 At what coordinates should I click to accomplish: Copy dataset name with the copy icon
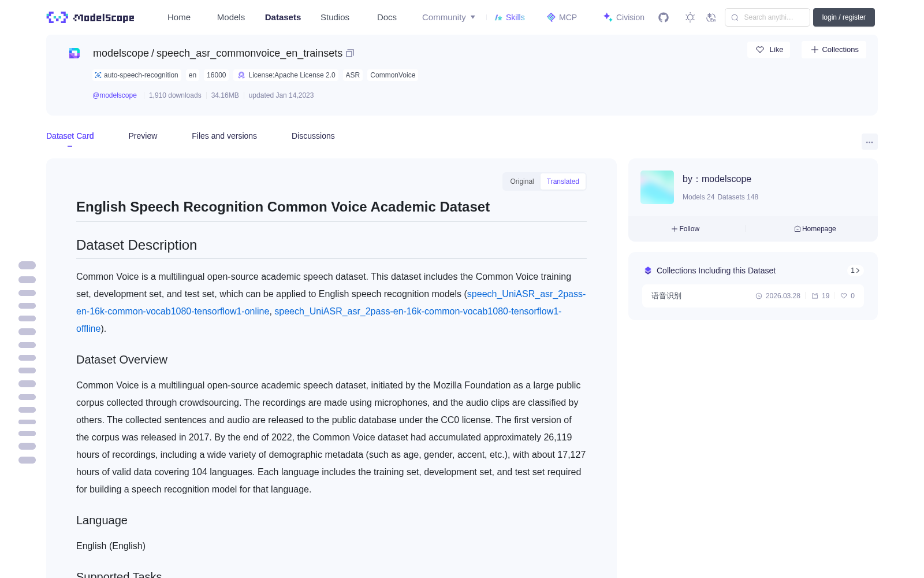pyautogui.click(x=349, y=53)
